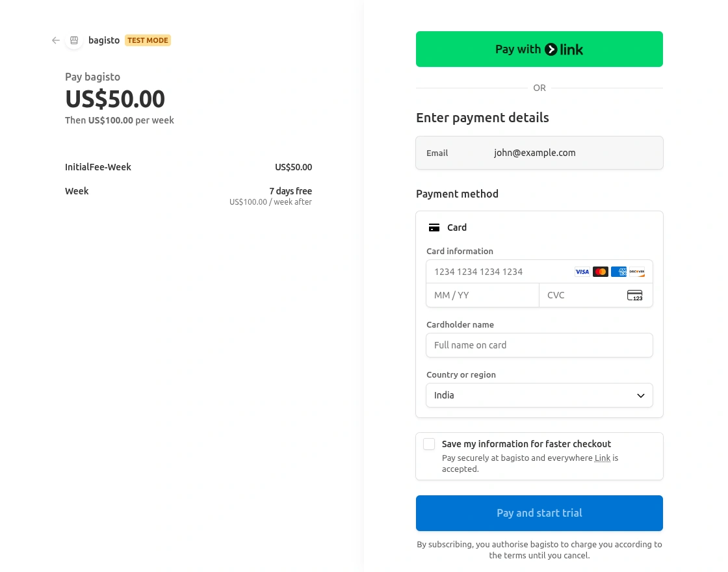This screenshot has height=572, width=728.
Task: Click the TEST MODE badge
Action: pos(148,40)
